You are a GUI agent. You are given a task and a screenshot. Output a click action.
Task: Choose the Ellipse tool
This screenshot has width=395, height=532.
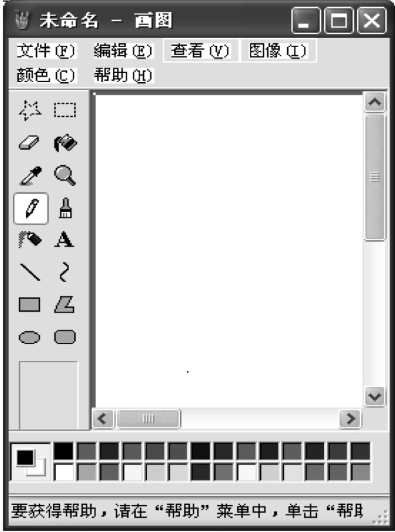(30, 337)
